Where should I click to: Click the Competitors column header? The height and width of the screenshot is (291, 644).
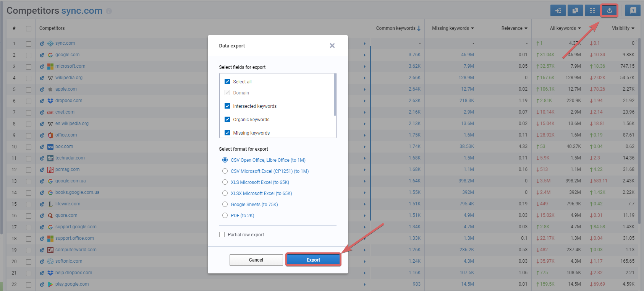click(x=52, y=28)
